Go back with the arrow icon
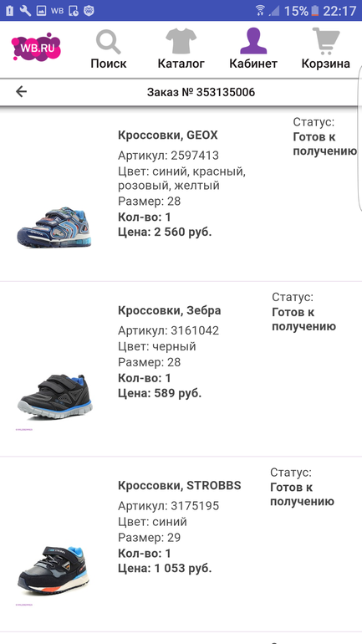Image resolution: width=362 pixels, height=644 pixels. click(x=22, y=92)
